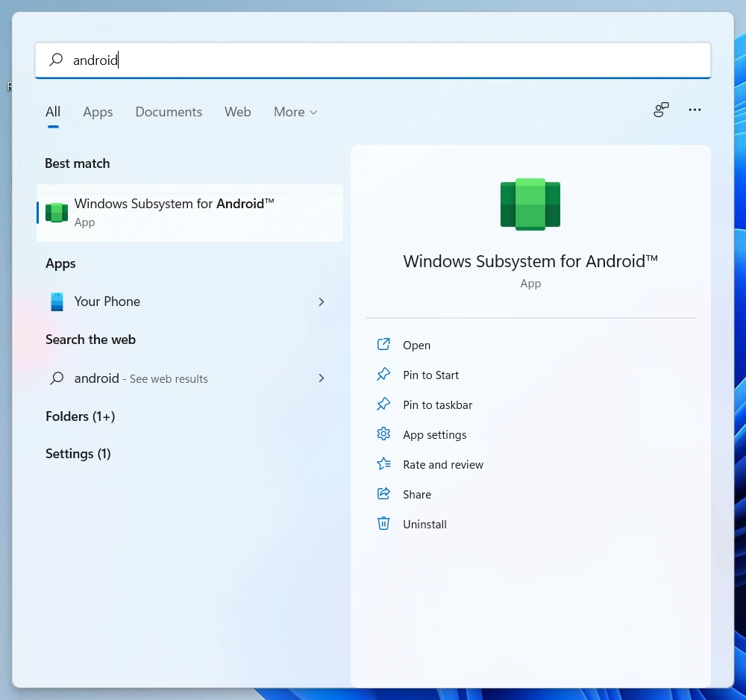Click the magnifier icon in search box
746x700 pixels.
[x=56, y=60]
